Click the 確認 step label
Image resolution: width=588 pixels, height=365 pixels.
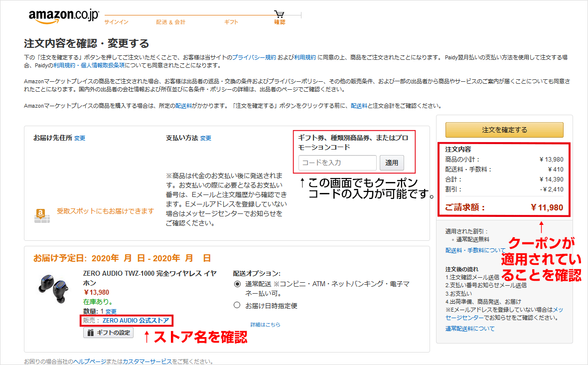point(280,22)
